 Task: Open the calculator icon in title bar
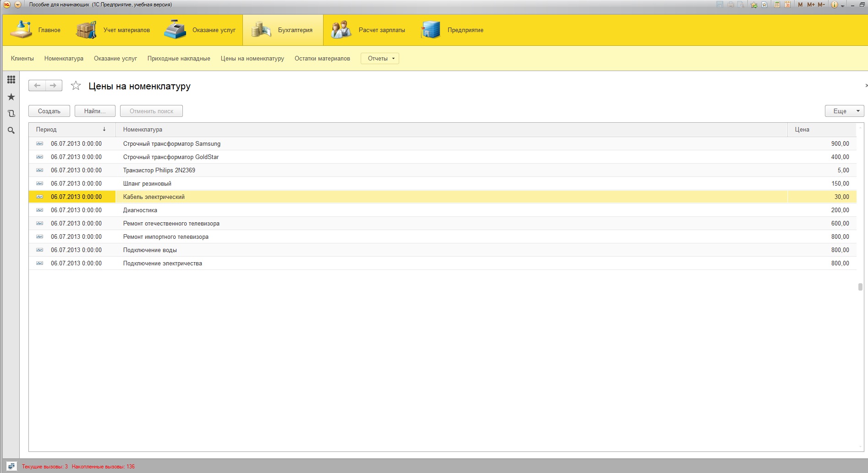click(x=777, y=5)
